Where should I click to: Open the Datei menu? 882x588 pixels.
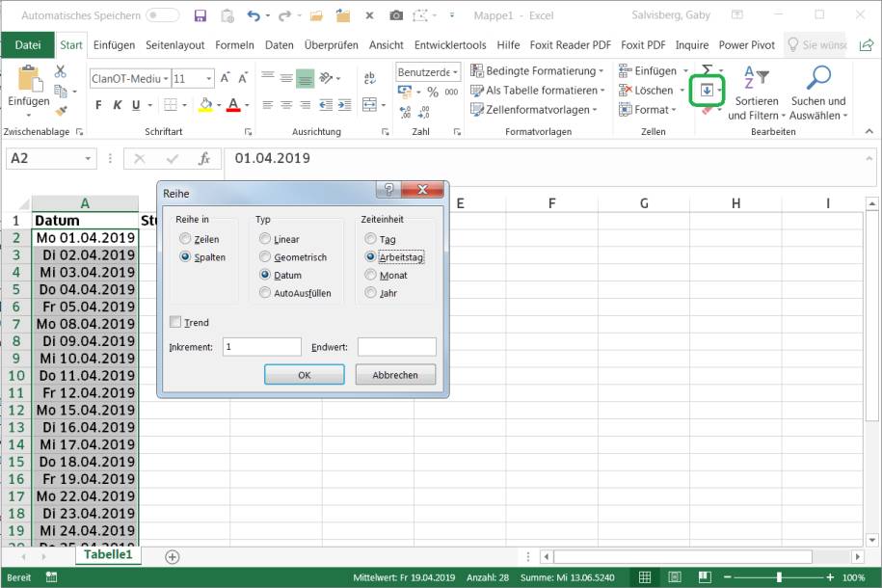pos(28,45)
